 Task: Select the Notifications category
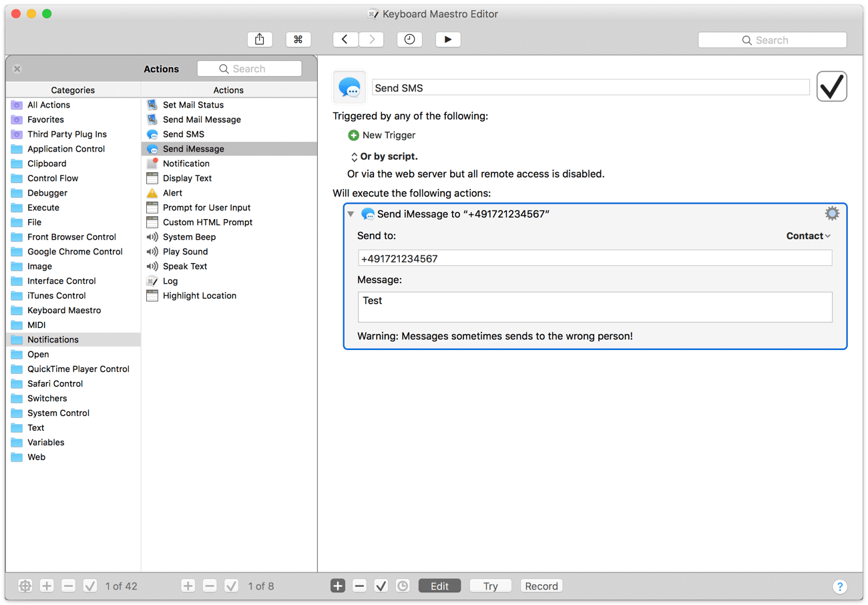pyautogui.click(x=73, y=340)
